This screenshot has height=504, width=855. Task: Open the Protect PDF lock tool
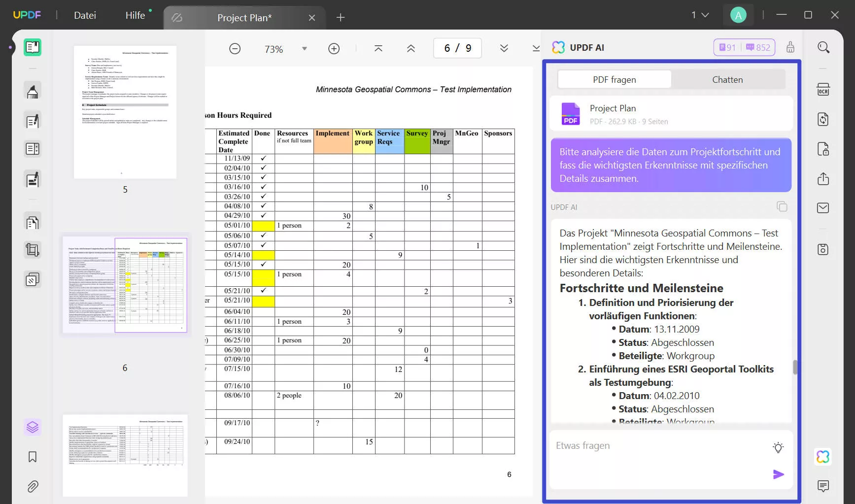coord(823,149)
